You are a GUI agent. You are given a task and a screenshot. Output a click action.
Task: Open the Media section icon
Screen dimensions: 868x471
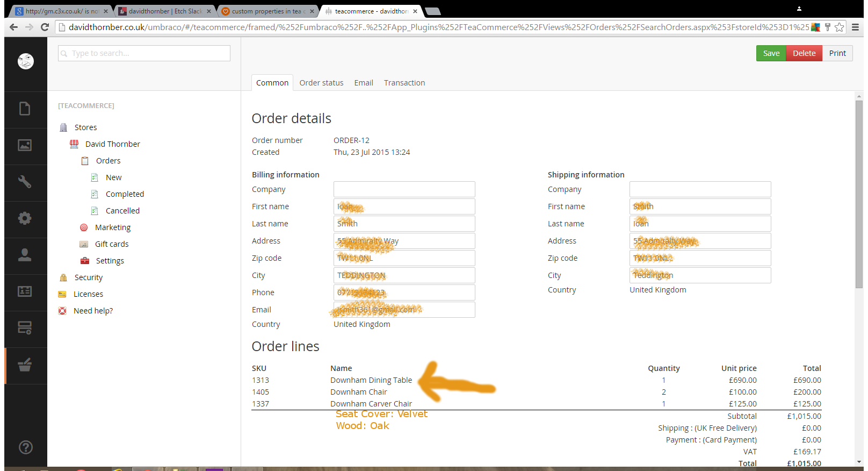tap(25, 145)
